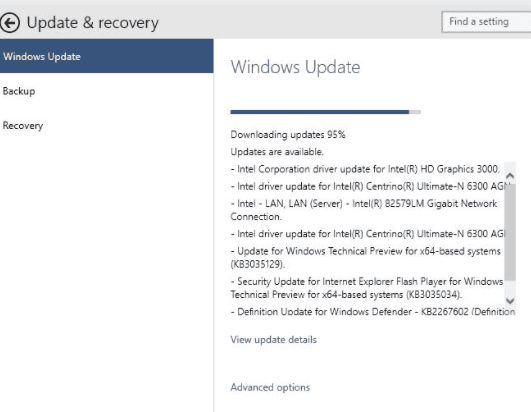Click the Downloading updates 95% status text

point(288,134)
